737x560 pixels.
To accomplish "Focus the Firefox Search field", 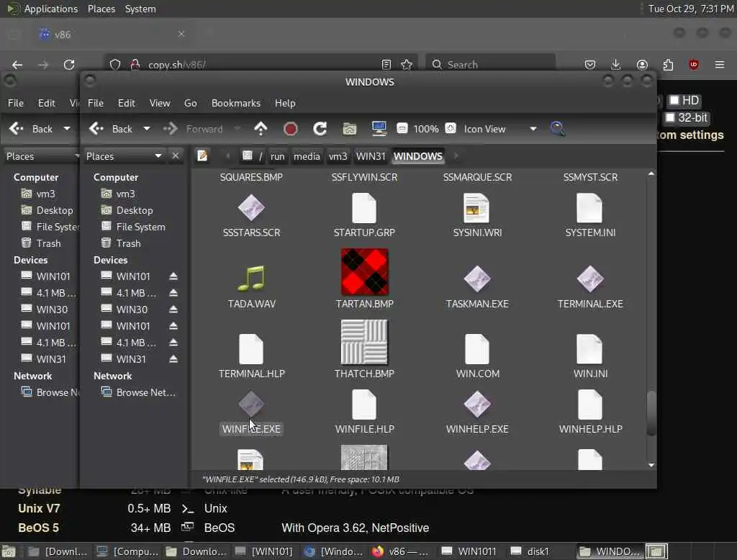I will click(491, 64).
